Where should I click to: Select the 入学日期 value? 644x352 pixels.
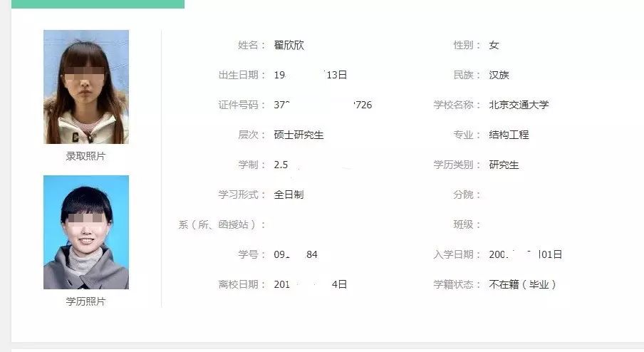(526, 254)
